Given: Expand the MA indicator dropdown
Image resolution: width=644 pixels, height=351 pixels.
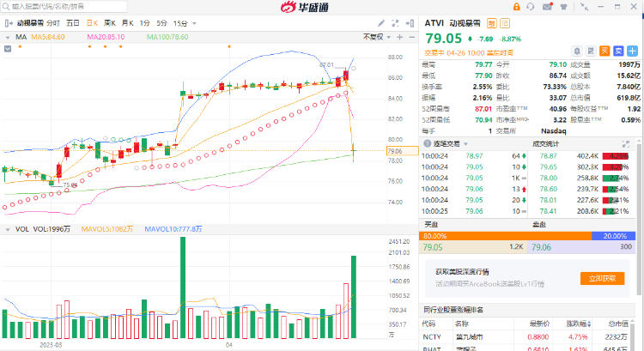Looking at the screenshot, I should pyautogui.click(x=8, y=38).
